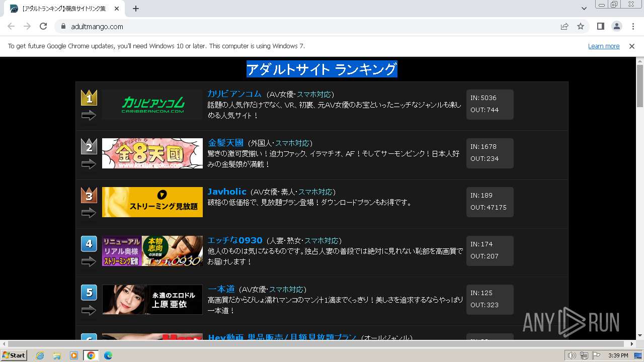
Task: Open the カリビアンコム title link
Action: click(234, 94)
